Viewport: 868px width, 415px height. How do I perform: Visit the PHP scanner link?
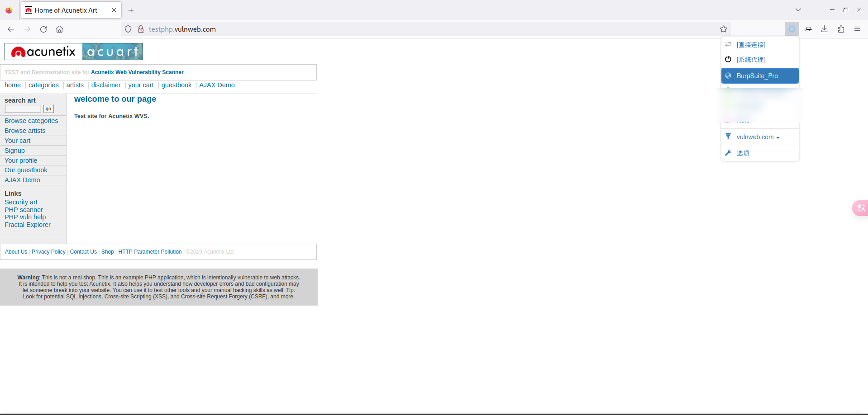coord(24,210)
